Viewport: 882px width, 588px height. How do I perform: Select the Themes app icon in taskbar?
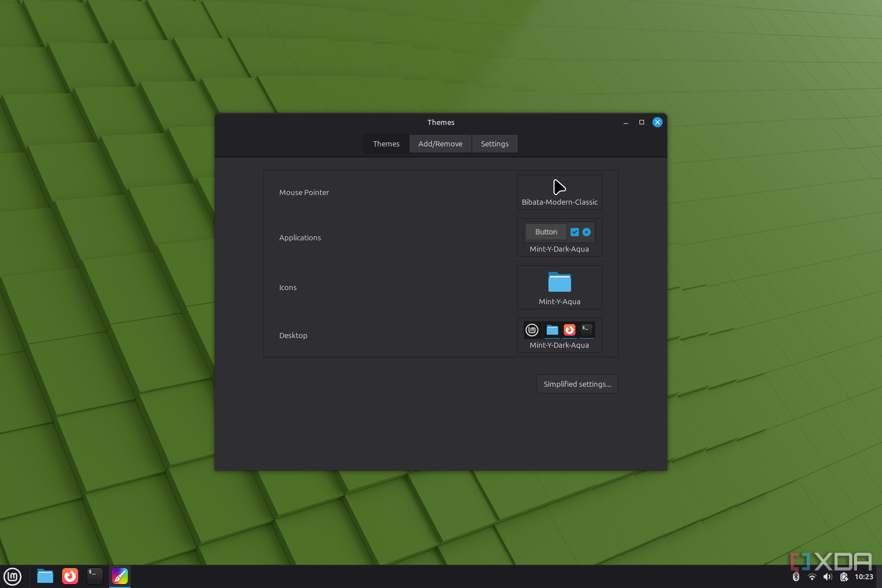tap(120, 576)
